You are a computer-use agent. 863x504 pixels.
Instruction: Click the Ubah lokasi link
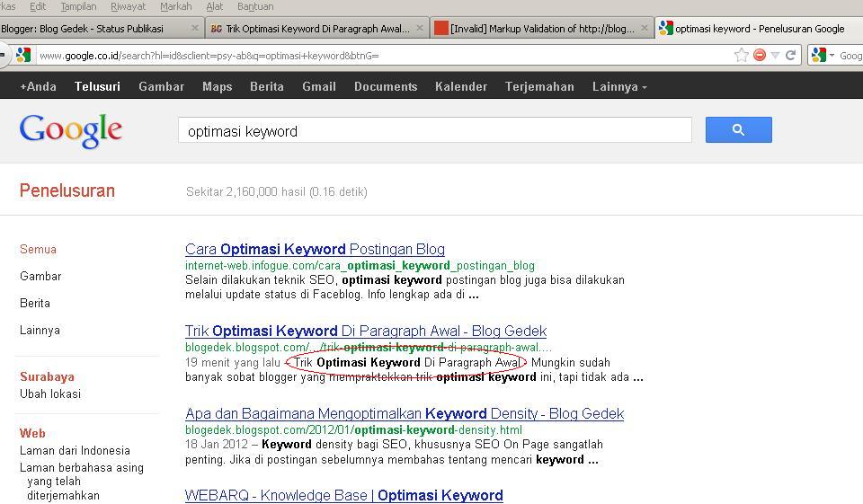tap(50, 394)
